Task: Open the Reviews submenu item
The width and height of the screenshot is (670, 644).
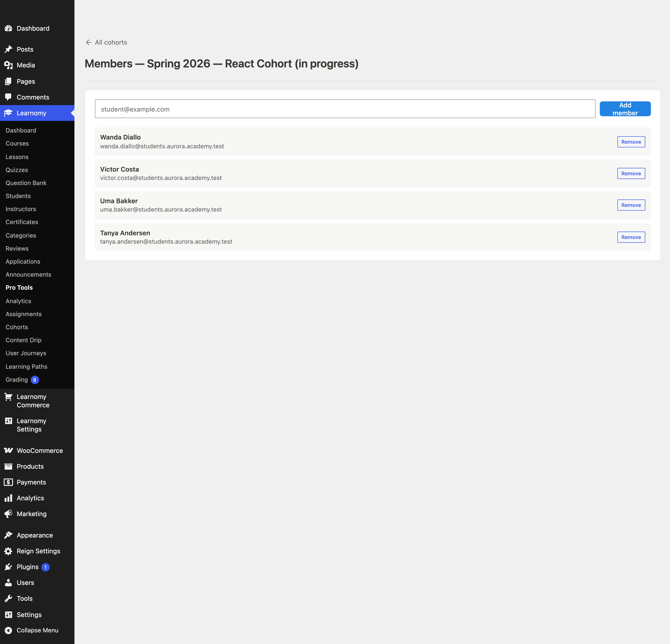Action: pos(17,248)
